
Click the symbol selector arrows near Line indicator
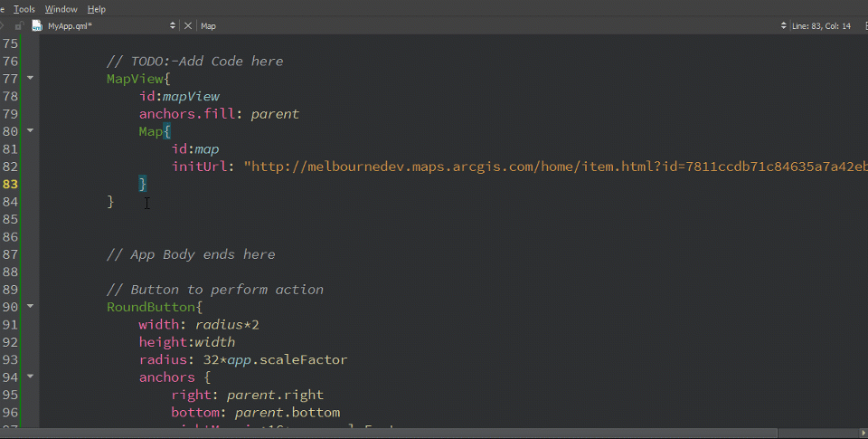tap(783, 25)
